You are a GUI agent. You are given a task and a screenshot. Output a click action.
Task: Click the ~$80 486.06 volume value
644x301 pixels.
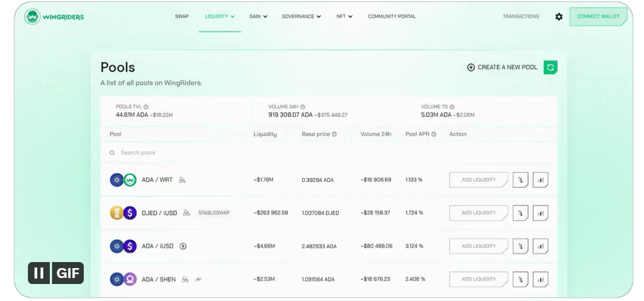click(x=376, y=246)
